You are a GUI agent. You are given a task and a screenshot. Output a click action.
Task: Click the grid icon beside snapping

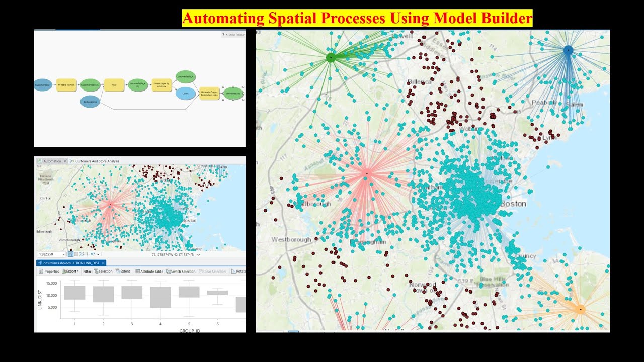click(76, 254)
